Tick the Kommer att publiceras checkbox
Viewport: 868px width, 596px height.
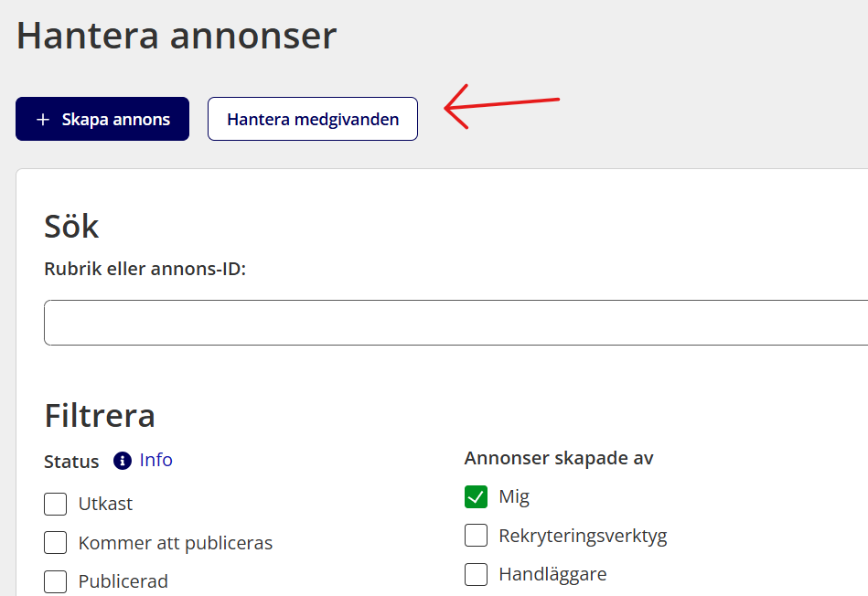(56, 543)
